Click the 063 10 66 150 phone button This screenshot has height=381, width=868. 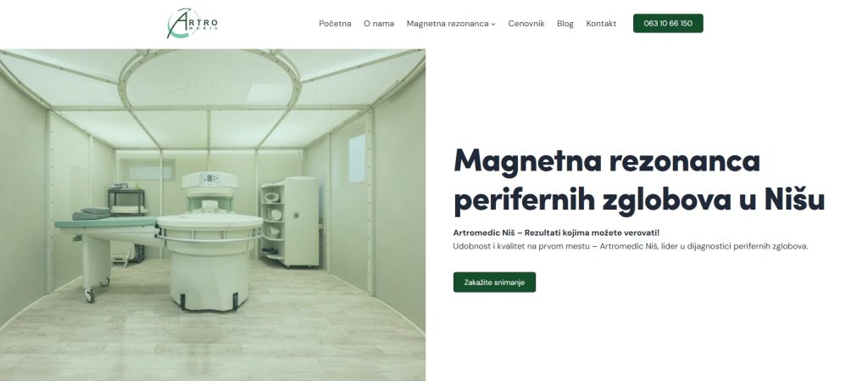coord(668,23)
